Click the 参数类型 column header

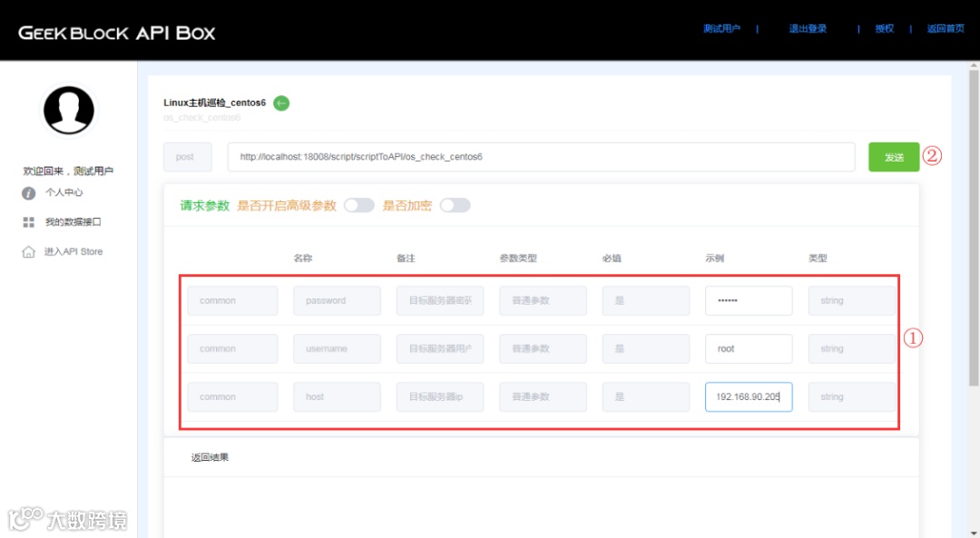pyautogui.click(x=518, y=258)
